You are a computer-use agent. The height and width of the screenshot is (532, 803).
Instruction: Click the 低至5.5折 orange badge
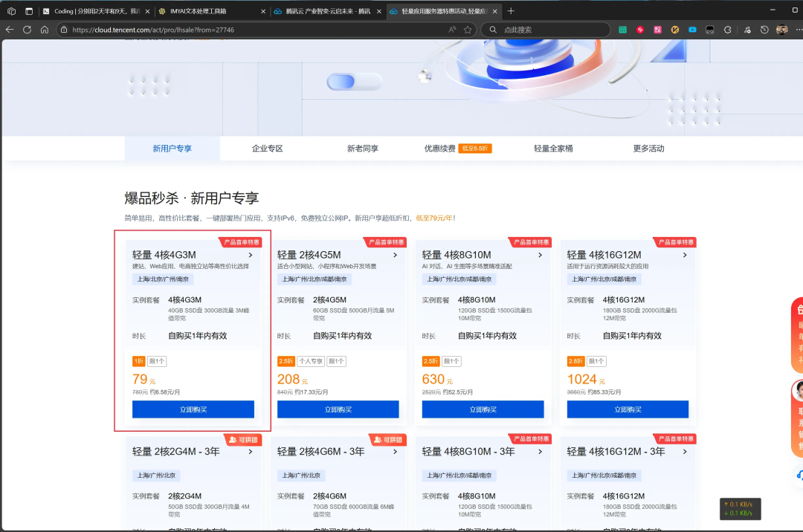(474, 149)
